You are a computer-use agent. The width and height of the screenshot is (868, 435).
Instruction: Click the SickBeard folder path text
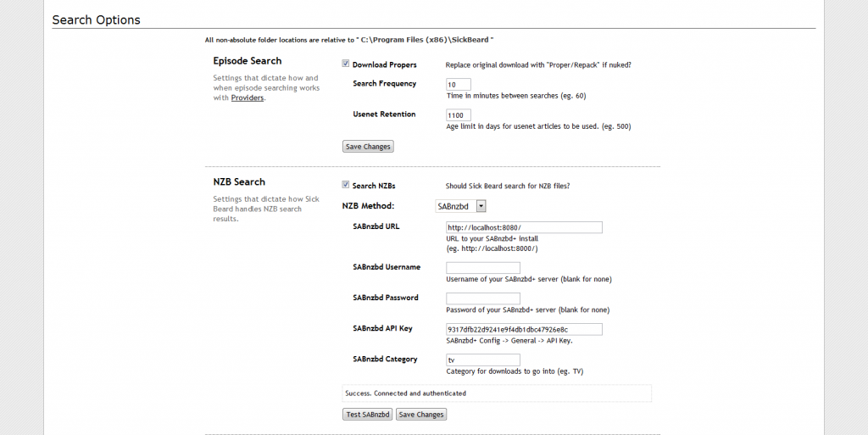tap(425, 40)
